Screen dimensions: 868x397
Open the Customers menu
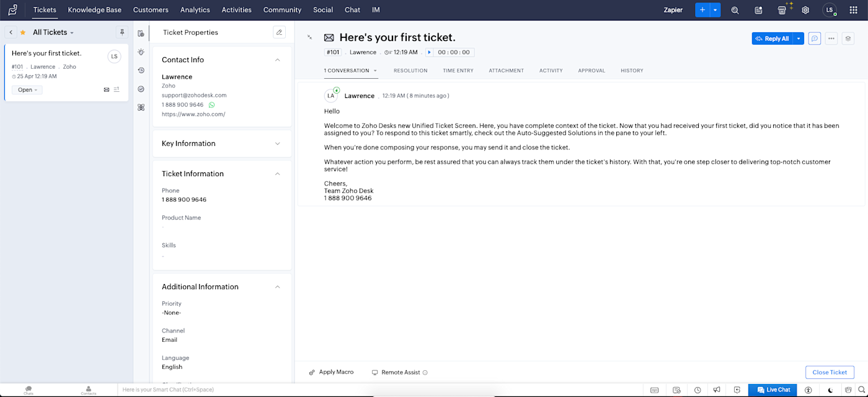(x=151, y=10)
